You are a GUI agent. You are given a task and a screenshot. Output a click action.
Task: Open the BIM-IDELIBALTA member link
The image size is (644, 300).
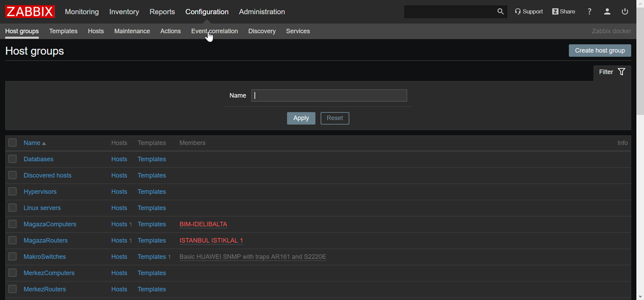pos(203,224)
